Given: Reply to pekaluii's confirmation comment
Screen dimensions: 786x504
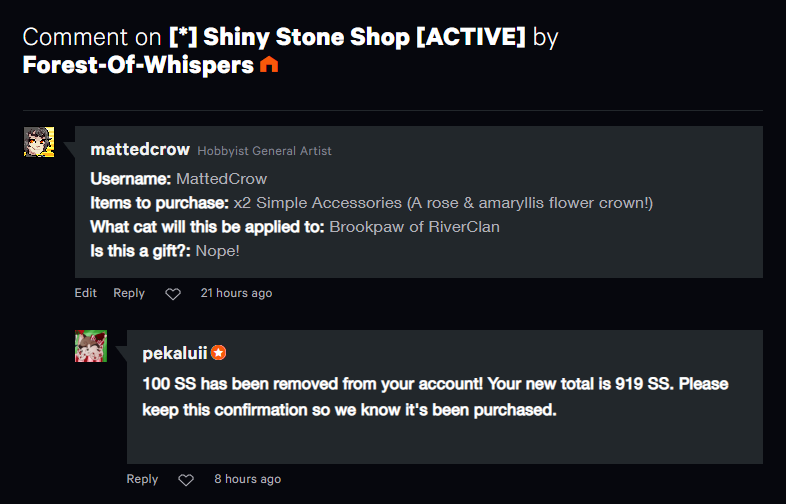Looking at the screenshot, I should (x=142, y=479).
